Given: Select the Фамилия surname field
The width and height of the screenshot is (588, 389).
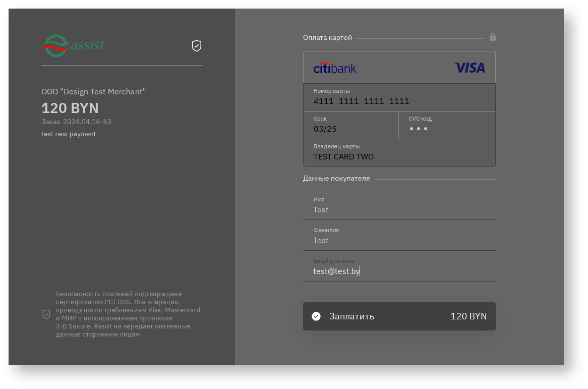Looking at the screenshot, I should tap(399, 240).
